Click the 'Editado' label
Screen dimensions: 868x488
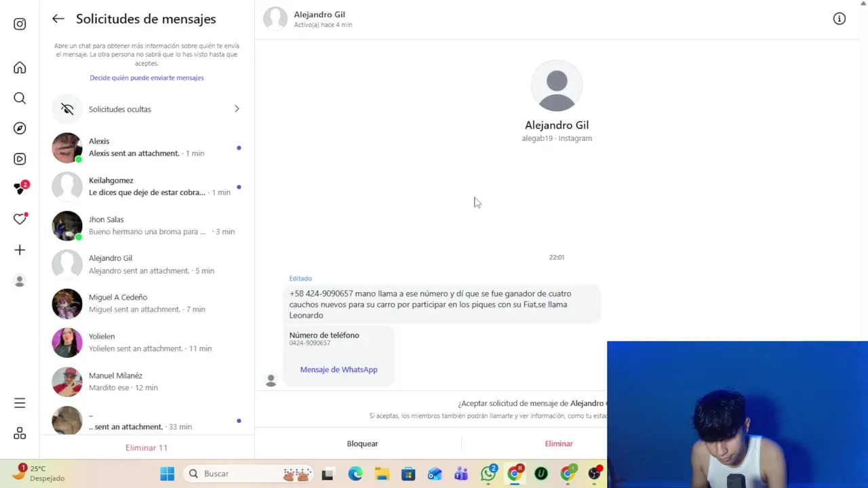300,279
